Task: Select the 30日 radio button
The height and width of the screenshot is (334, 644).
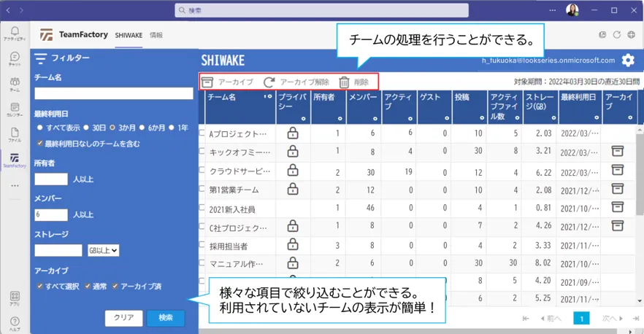Action: pos(86,128)
